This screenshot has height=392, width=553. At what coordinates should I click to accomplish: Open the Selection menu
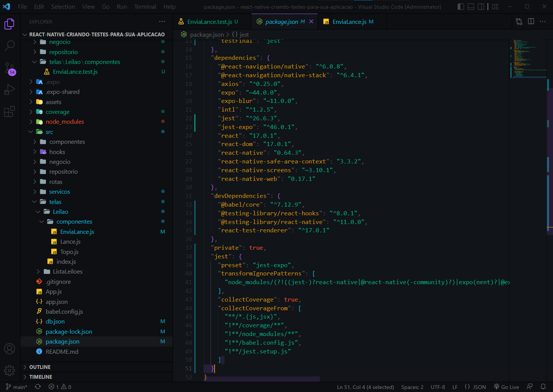[x=63, y=6]
